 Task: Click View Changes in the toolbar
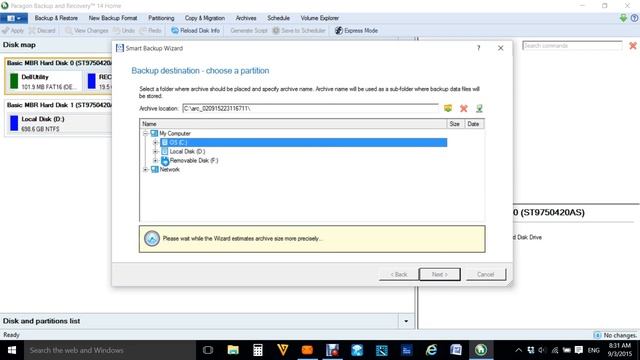(87, 31)
